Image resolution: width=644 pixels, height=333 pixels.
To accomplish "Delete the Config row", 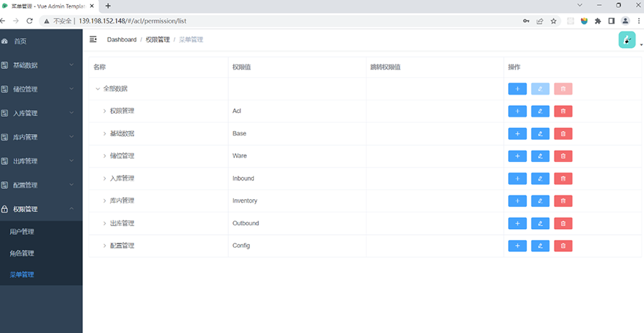I will [563, 246].
